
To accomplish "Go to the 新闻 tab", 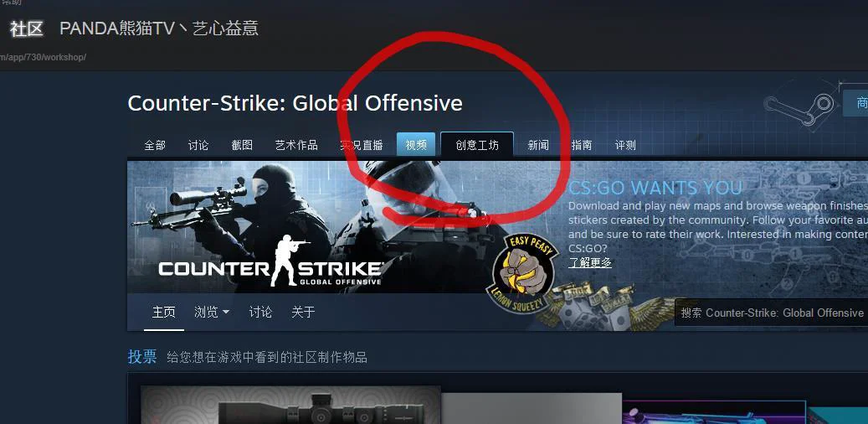I will point(538,145).
